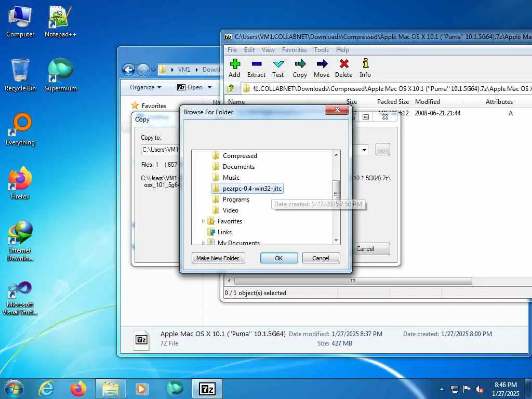Open Microsoft Visual Studio desktop shortcut
Viewport: 532px width, 399px height.
point(20,299)
